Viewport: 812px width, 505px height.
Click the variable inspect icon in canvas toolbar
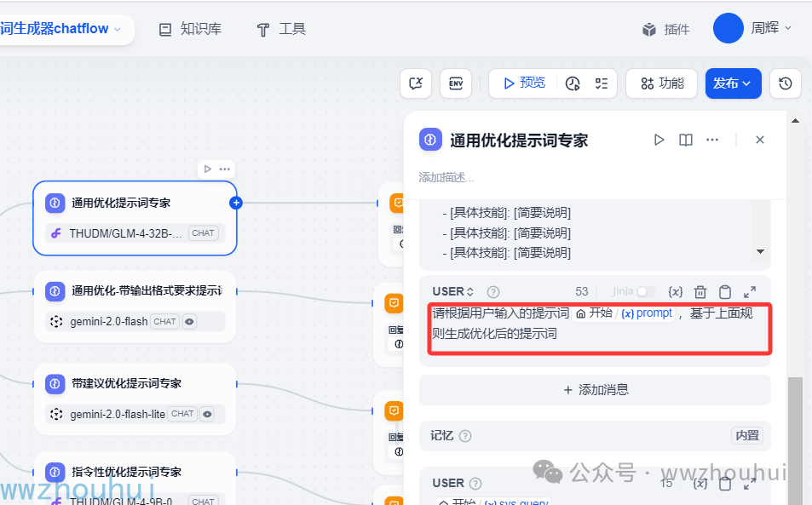pyautogui.click(x=416, y=83)
